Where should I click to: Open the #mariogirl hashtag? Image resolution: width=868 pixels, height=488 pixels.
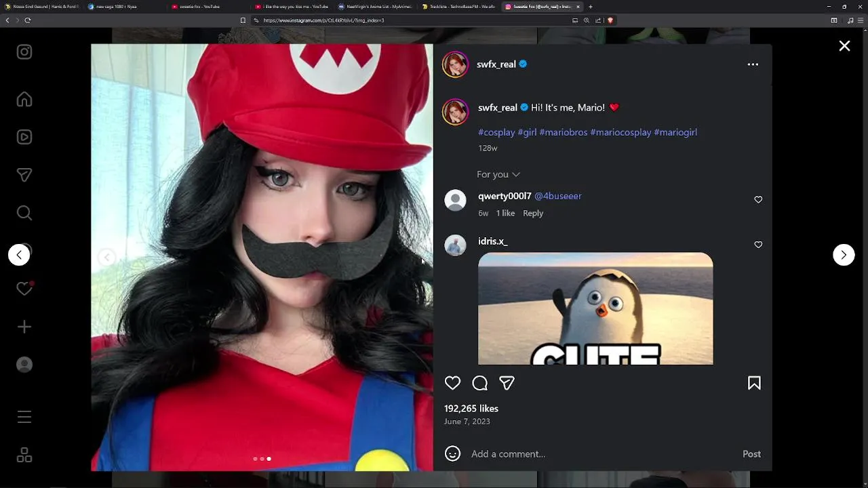coord(675,132)
